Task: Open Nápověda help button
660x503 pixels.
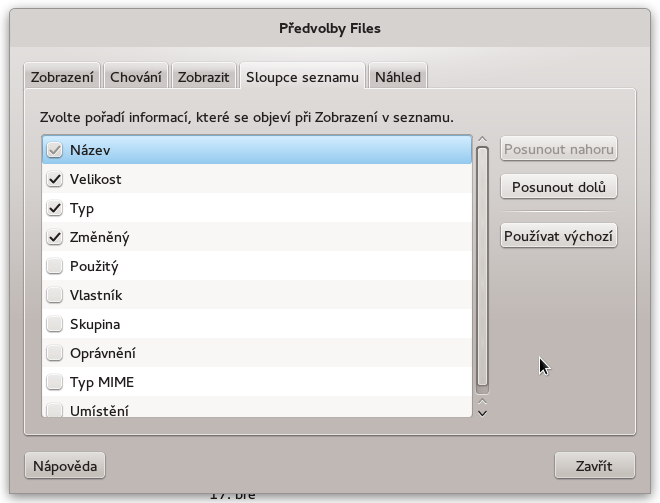Action: click(65, 466)
